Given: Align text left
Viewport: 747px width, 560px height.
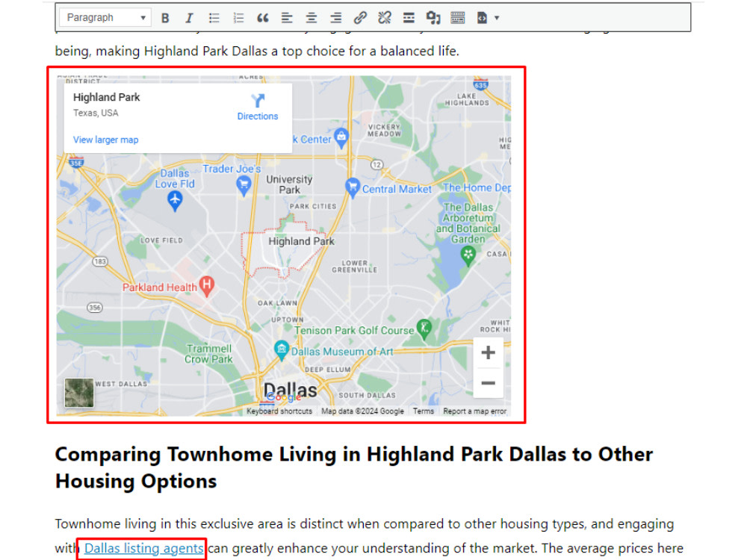Looking at the screenshot, I should click(287, 18).
